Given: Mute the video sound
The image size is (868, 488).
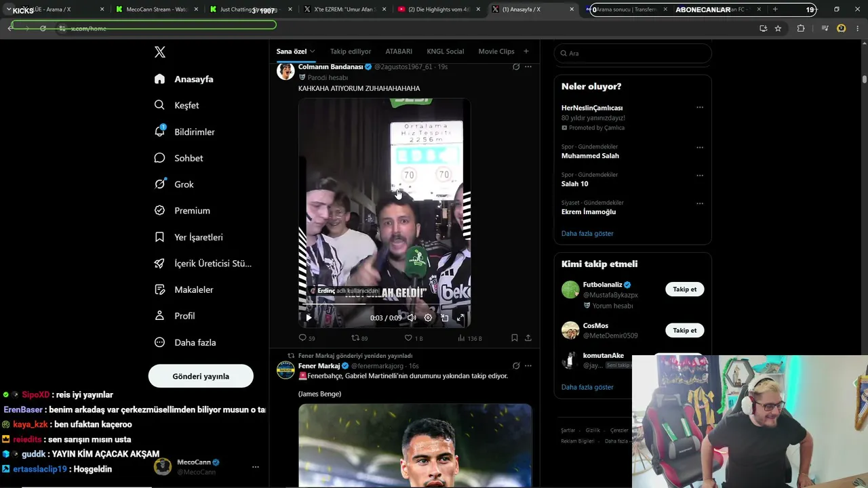Looking at the screenshot, I should pos(412,317).
